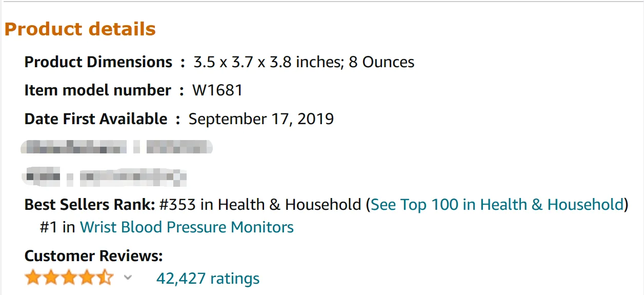Click the Item model number label
Viewport: 644px width, 295px height.
point(97,91)
